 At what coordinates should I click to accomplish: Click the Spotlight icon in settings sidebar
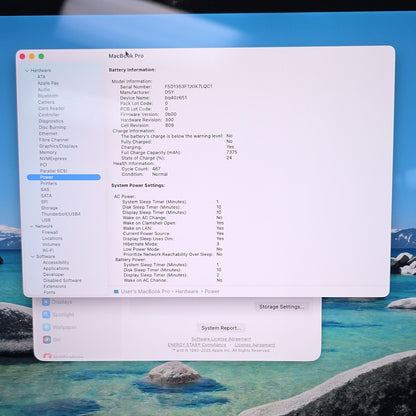pos(46,314)
